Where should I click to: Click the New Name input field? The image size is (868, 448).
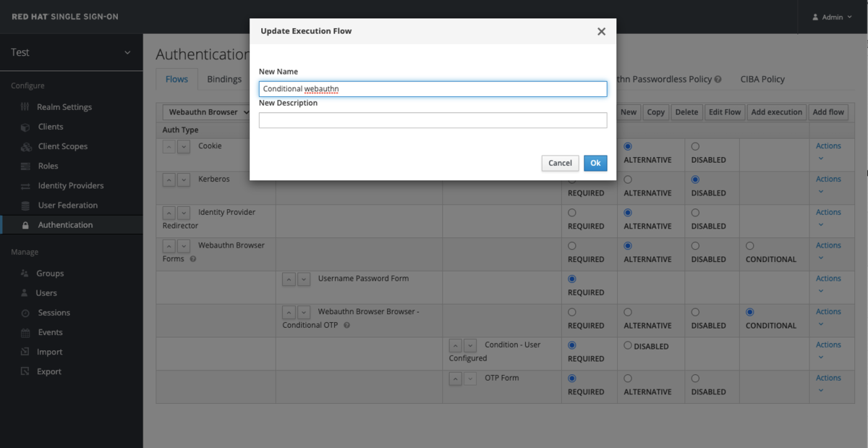[433, 88]
